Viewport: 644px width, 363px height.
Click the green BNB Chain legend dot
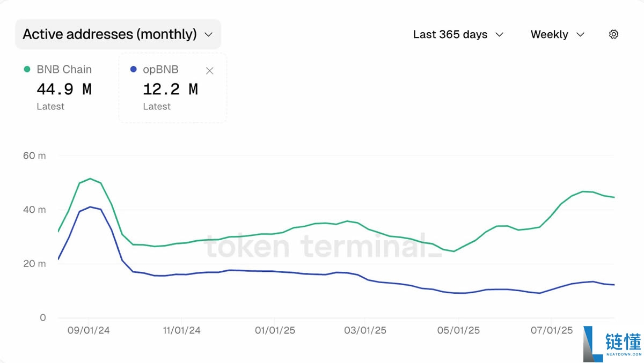point(27,69)
